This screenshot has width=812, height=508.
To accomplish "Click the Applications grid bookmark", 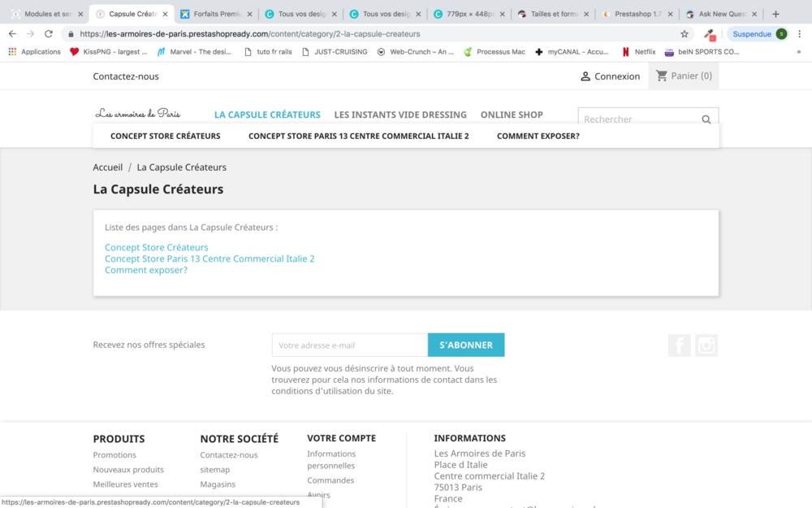I will click(35, 52).
